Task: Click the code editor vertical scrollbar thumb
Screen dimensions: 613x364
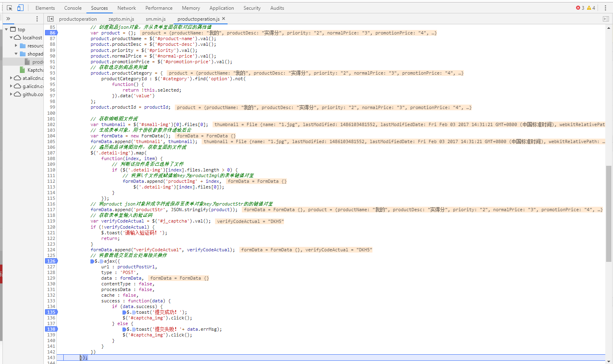Action: 609,214
